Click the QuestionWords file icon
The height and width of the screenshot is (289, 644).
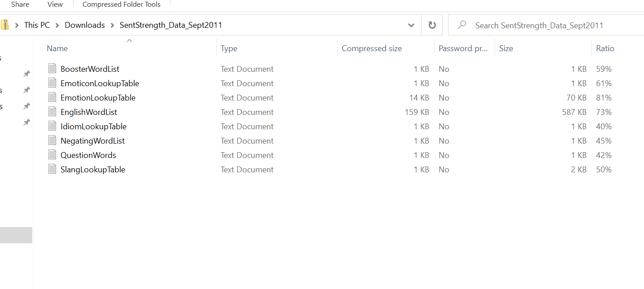(53, 155)
